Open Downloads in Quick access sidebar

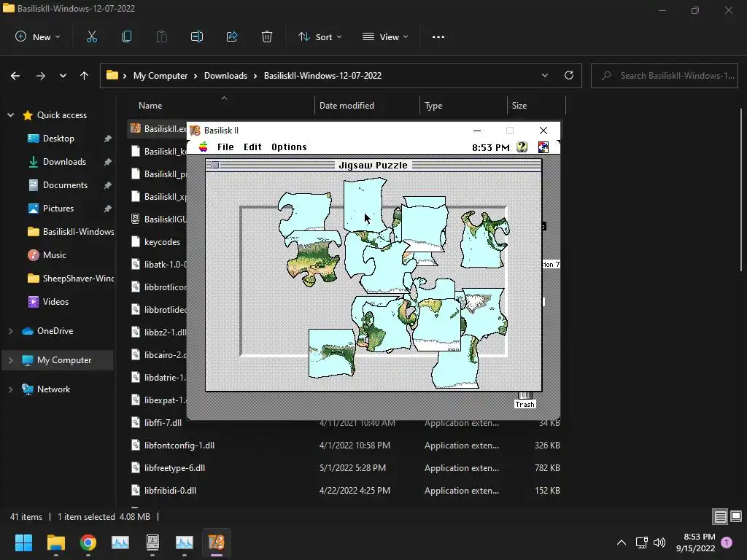64,162
